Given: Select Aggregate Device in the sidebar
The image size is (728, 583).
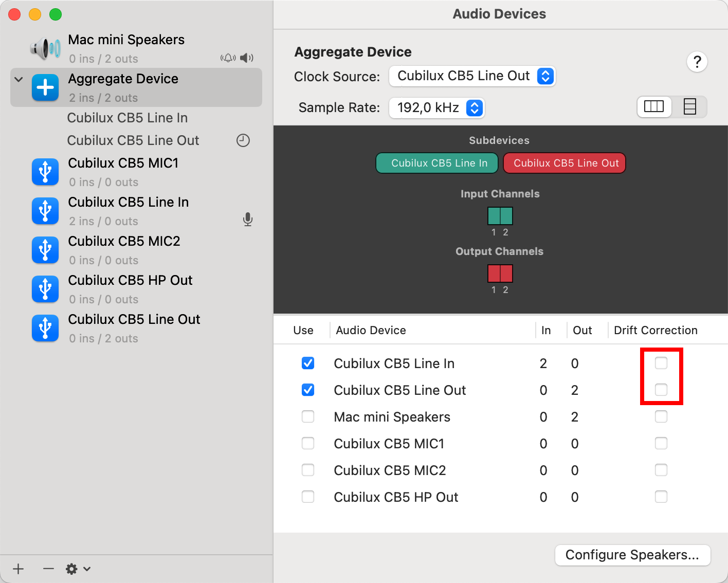Looking at the screenshot, I should tap(136, 87).
